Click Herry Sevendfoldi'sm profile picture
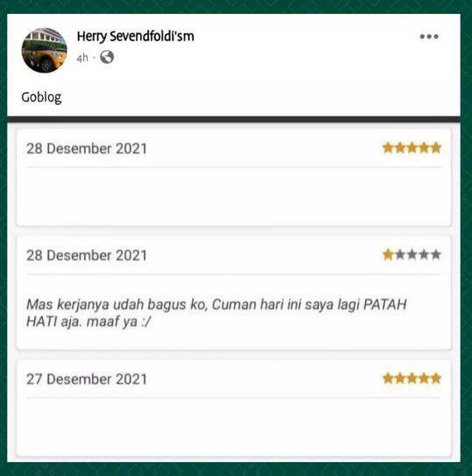This screenshot has height=476, width=472. [x=45, y=50]
